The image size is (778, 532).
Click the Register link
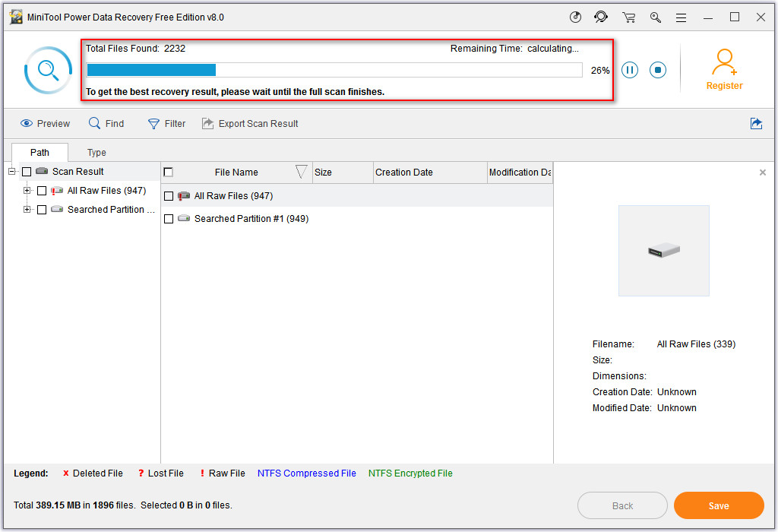pyautogui.click(x=724, y=86)
